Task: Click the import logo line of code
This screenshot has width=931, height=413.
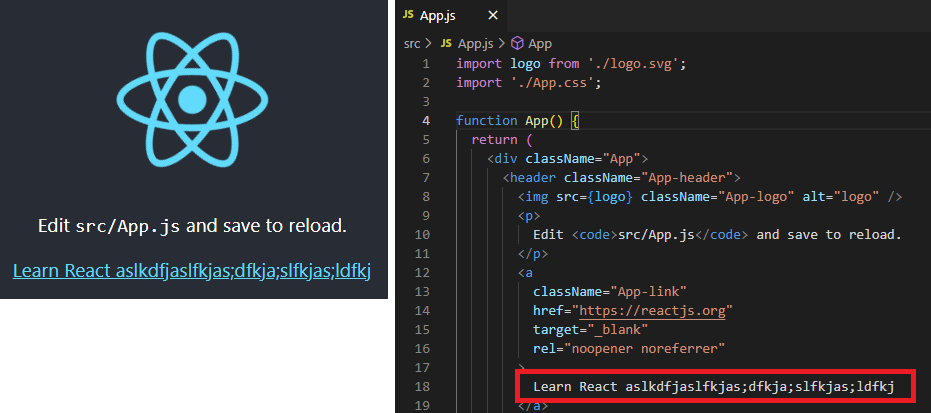Action: pos(571,63)
